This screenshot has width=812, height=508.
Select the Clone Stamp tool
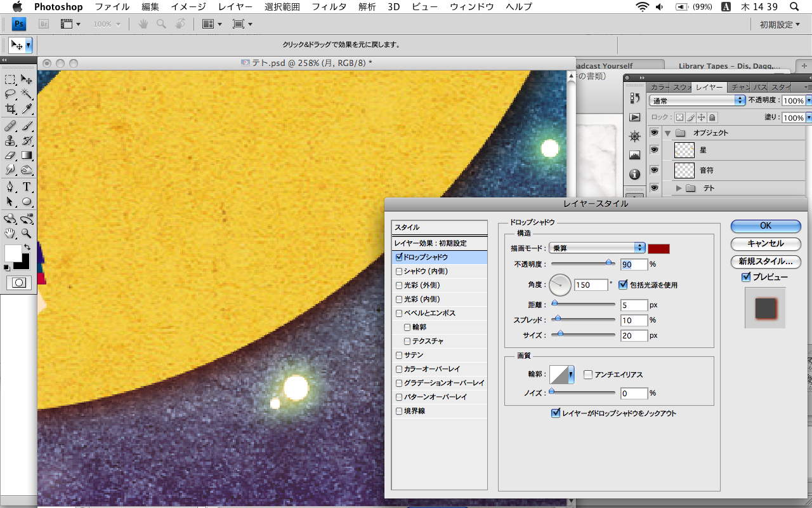10,140
